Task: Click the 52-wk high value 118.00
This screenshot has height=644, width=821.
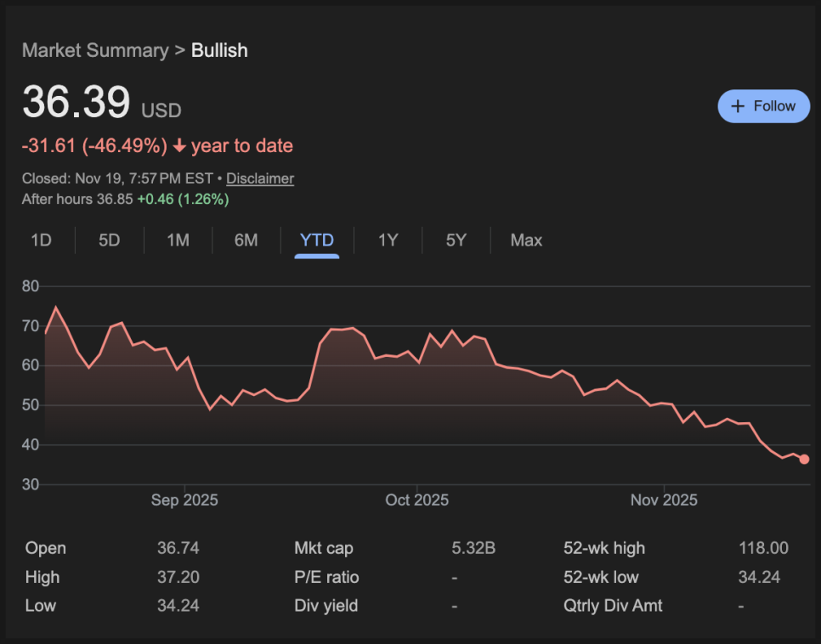Action: pyautogui.click(x=763, y=549)
